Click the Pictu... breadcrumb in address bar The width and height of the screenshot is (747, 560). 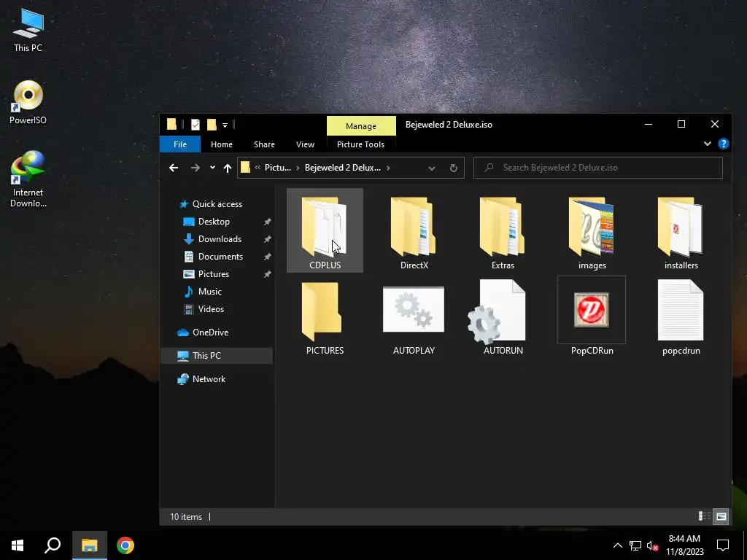point(278,168)
